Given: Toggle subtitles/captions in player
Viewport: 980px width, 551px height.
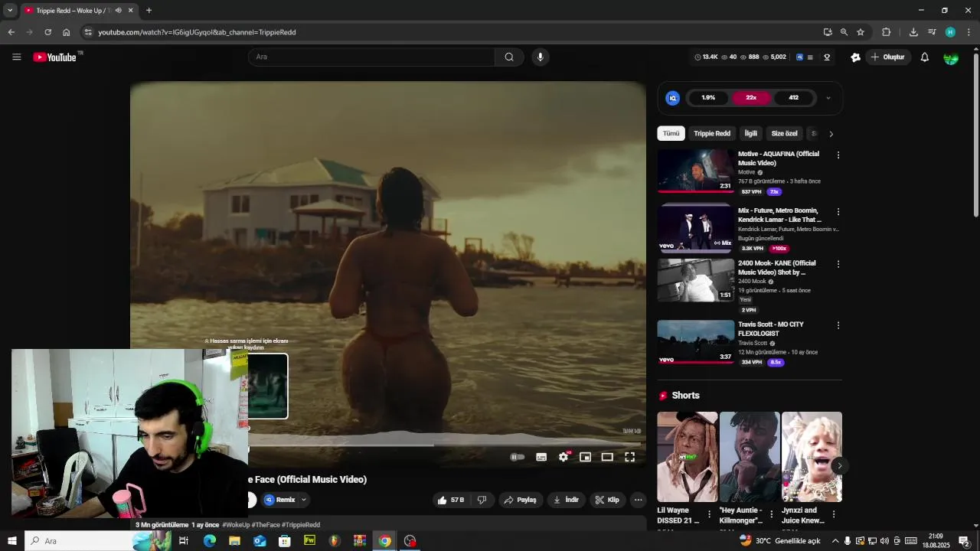Looking at the screenshot, I should (x=541, y=457).
